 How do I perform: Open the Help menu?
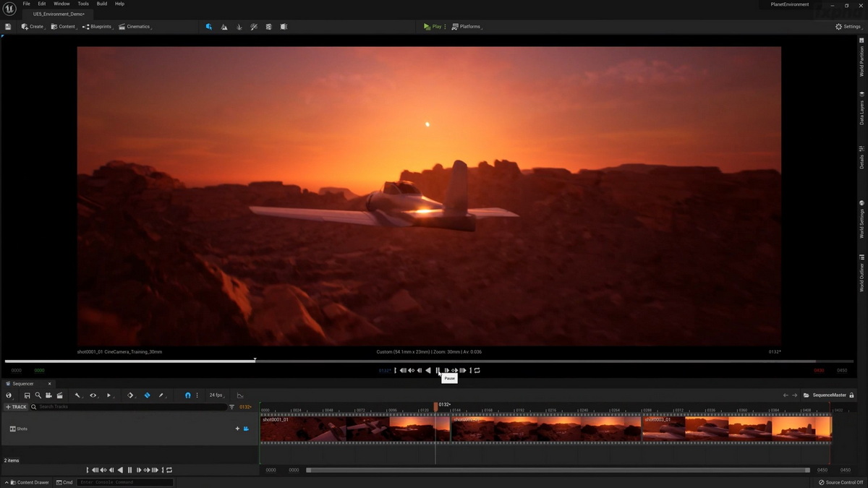point(119,4)
